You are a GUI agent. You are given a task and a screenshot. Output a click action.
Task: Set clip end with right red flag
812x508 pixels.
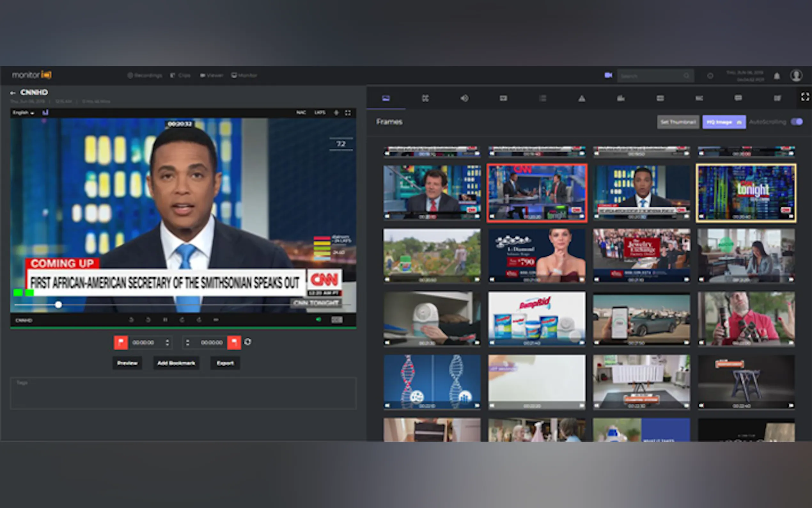[x=234, y=342]
